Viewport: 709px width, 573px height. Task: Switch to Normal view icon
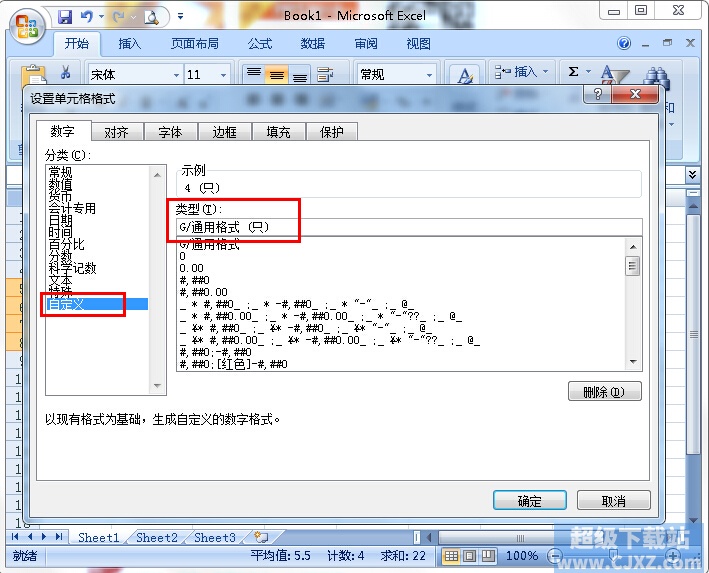click(x=452, y=556)
